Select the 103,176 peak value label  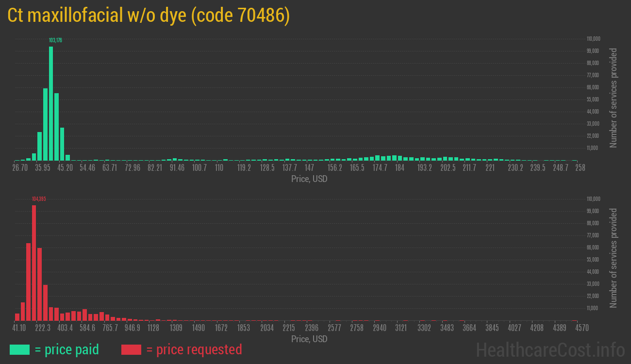(x=55, y=40)
